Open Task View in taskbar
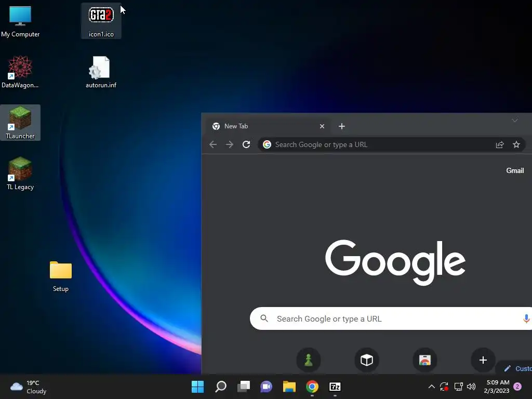The width and height of the screenshot is (532, 399). [244, 387]
